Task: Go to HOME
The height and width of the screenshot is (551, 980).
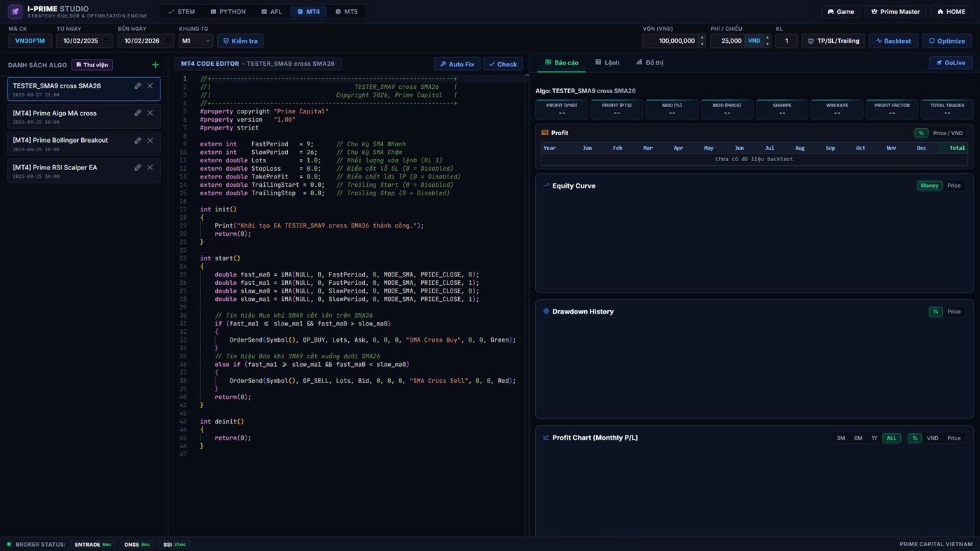Action: point(951,11)
